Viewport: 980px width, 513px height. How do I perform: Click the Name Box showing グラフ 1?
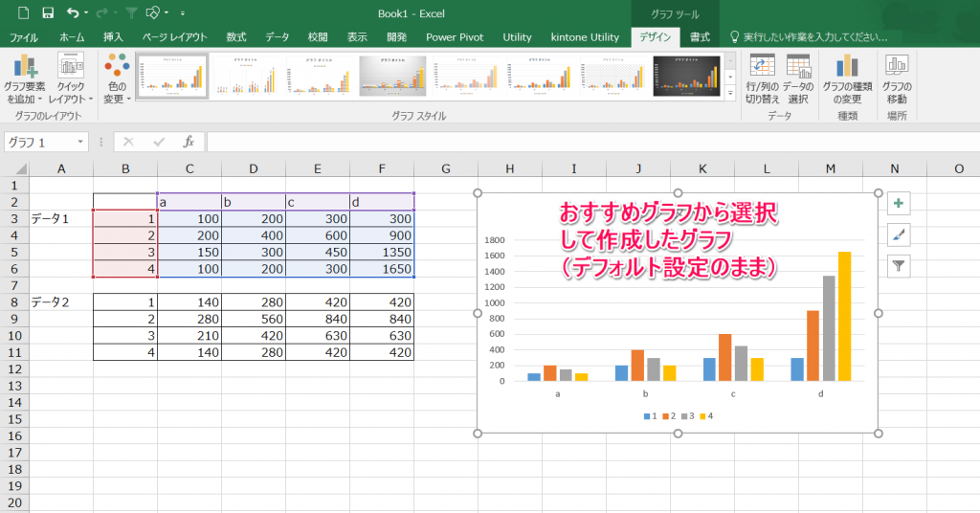coord(40,142)
